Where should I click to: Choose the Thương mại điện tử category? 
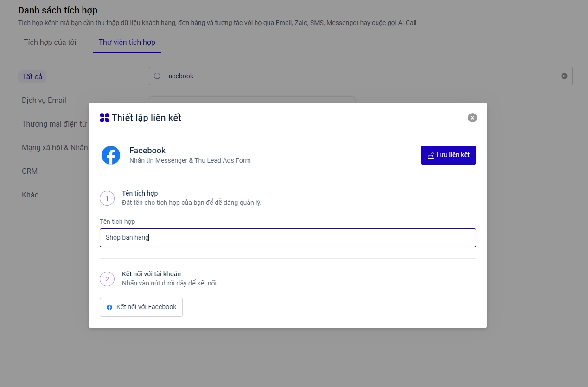[x=54, y=124]
